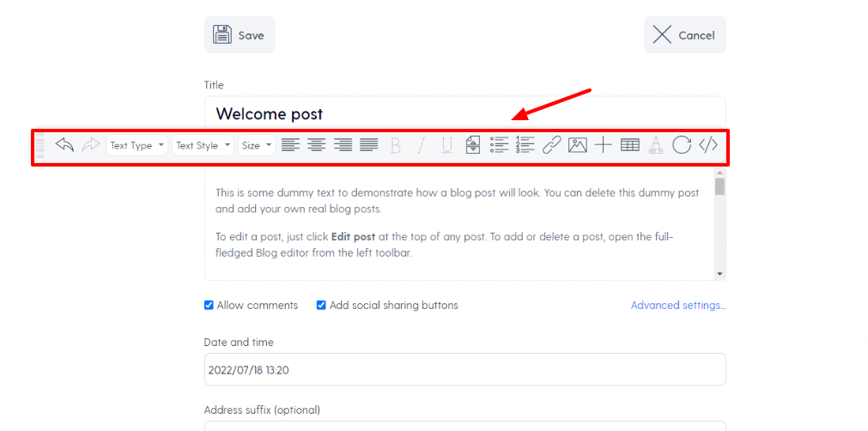Align text right
Image resolution: width=868 pixels, height=431 pixels.
coord(343,145)
